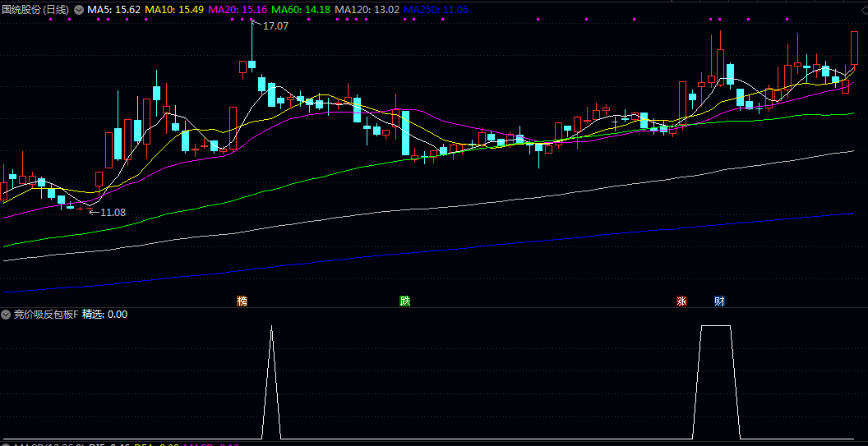Select the MA5 moving average label
Screen dimensions: 868x446
tap(113, 9)
